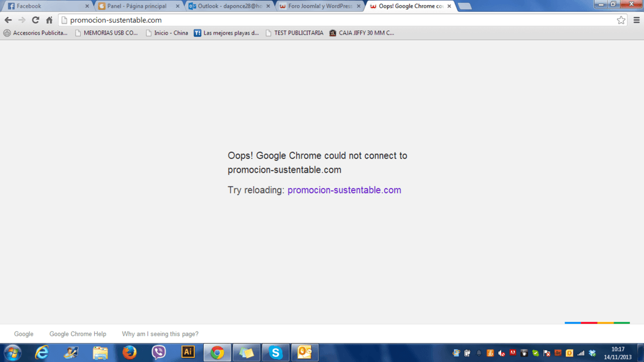This screenshot has width=644, height=362.
Task: Launch Firefox from the taskbar
Action: [x=129, y=353]
